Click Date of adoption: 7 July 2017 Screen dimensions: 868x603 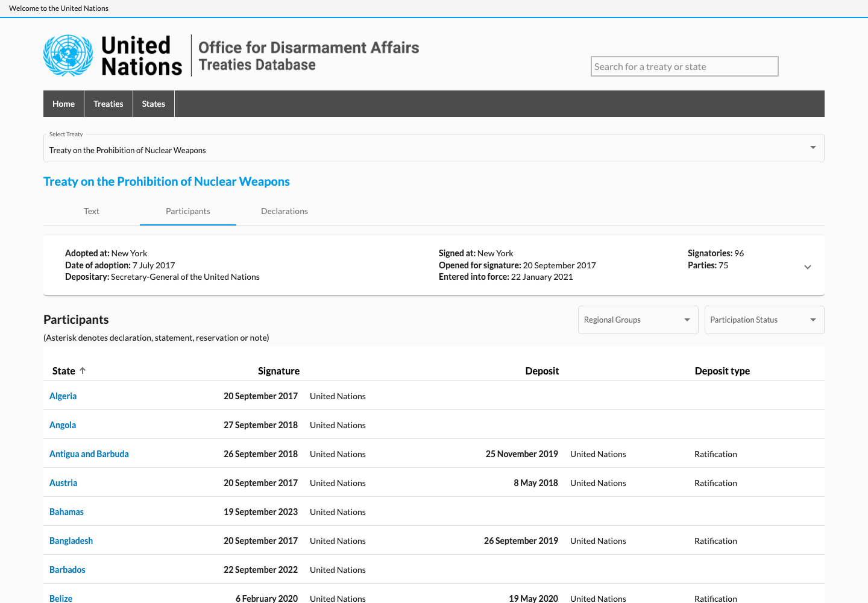tap(120, 265)
